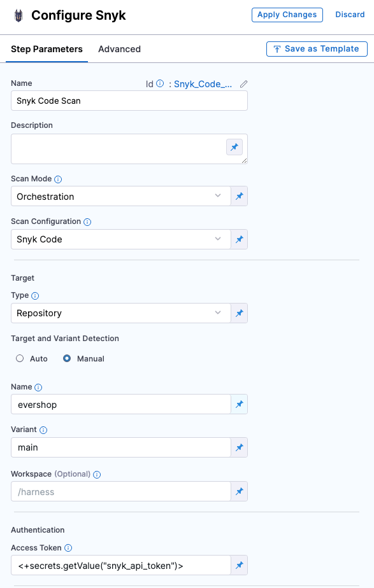
Task: Expand the Snyk Code scan configuration dropdown
Action: 121,239
